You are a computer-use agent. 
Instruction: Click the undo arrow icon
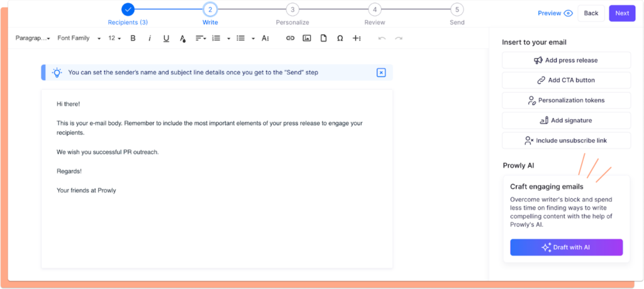(382, 38)
